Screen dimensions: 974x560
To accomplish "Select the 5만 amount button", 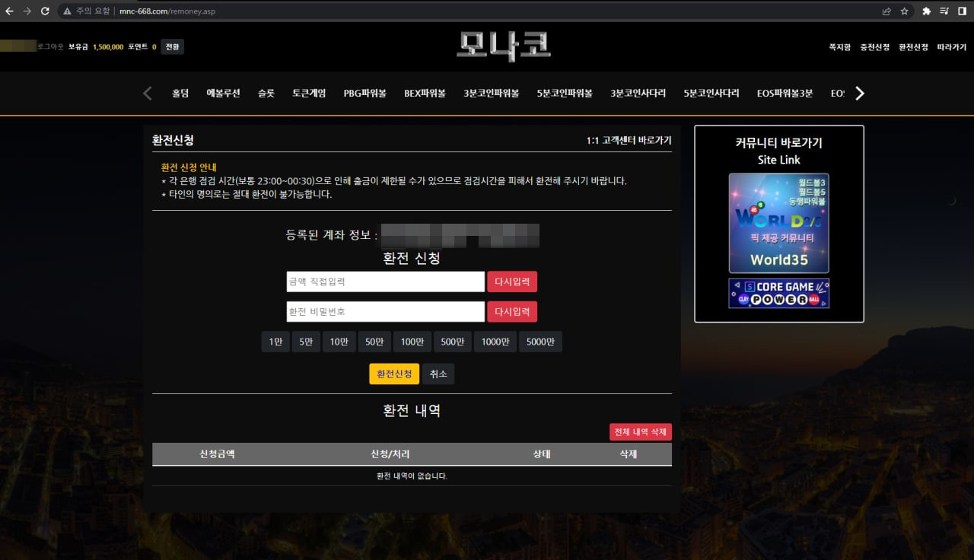I will 306,342.
